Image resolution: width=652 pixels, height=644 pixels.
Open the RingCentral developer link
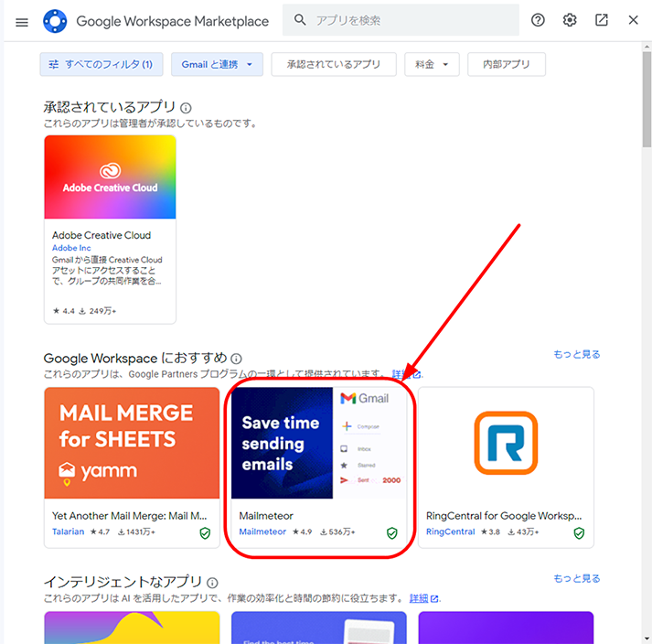click(x=450, y=531)
